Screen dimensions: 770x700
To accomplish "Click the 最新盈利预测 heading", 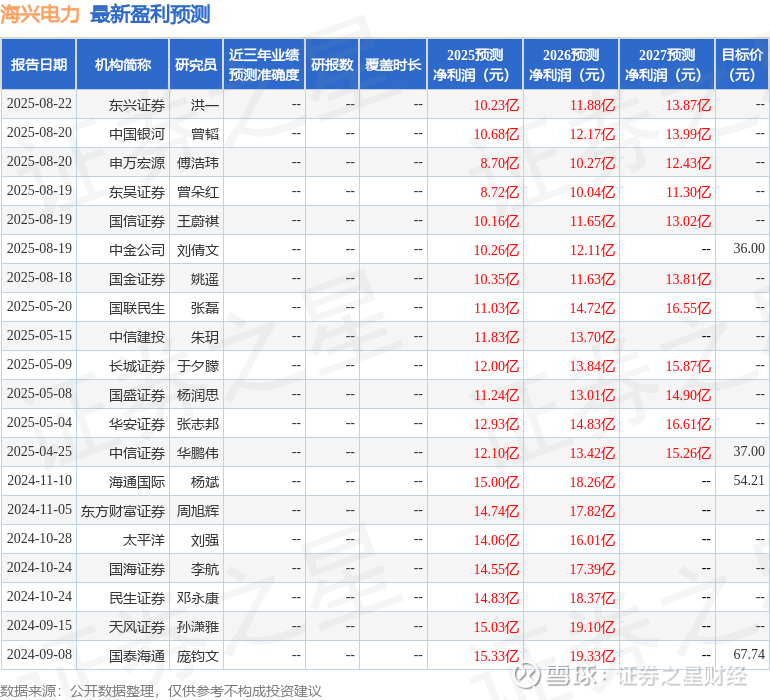I will tap(150, 14).
